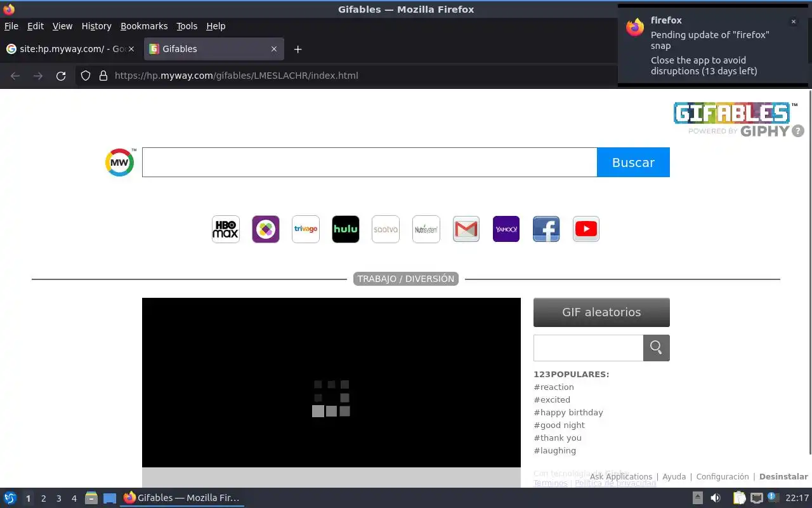This screenshot has width=812, height=508.
Task: Focus the GIF keyword search box
Action: click(x=588, y=348)
